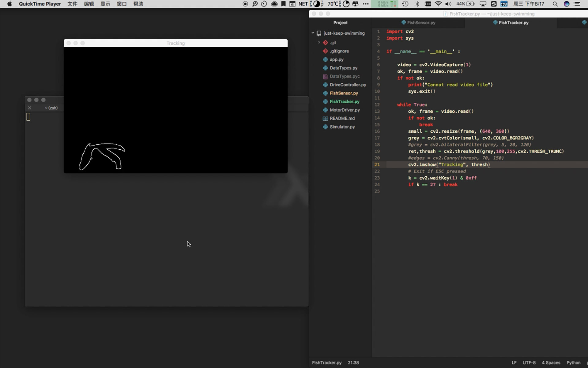Click the Wi-Fi status icon
This screenshot has height=368, width=588.
click(x=438, y=4)
